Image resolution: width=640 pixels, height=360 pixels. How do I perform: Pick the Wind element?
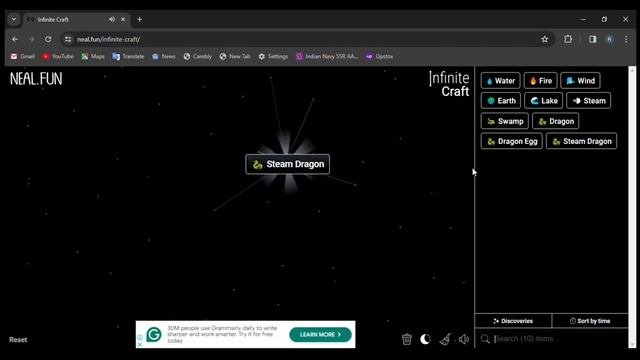coord(580,80)
